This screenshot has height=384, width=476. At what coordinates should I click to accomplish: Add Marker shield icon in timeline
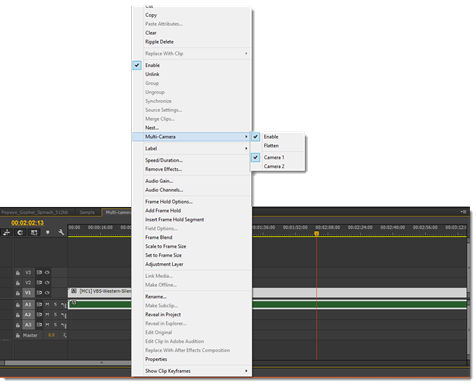(48, 232)
